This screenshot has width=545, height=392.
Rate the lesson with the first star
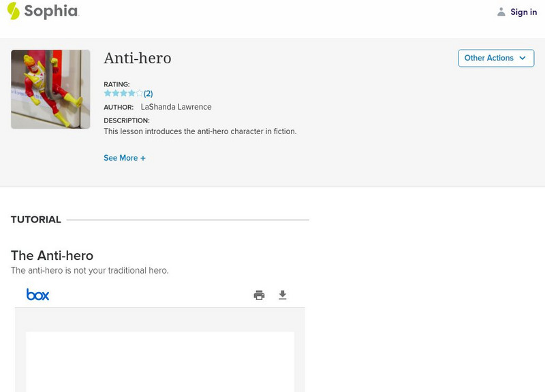[x=108, y=93]
